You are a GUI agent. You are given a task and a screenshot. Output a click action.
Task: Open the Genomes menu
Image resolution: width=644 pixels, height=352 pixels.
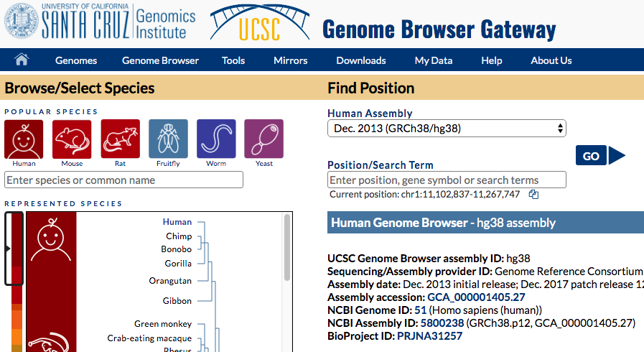click(x=76, y=60)
